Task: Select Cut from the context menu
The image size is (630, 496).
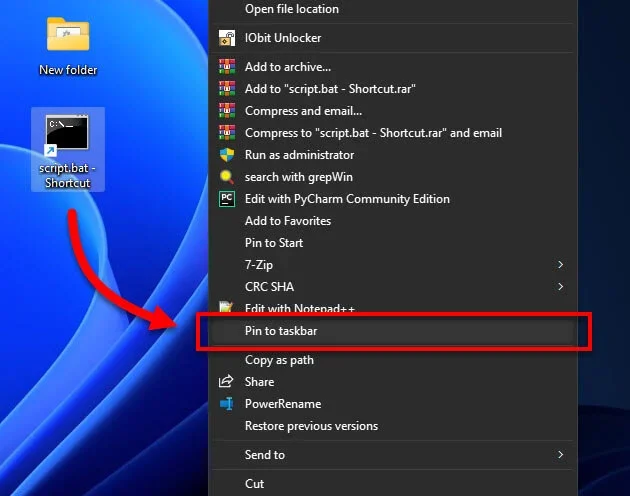Action: (254, 484)
